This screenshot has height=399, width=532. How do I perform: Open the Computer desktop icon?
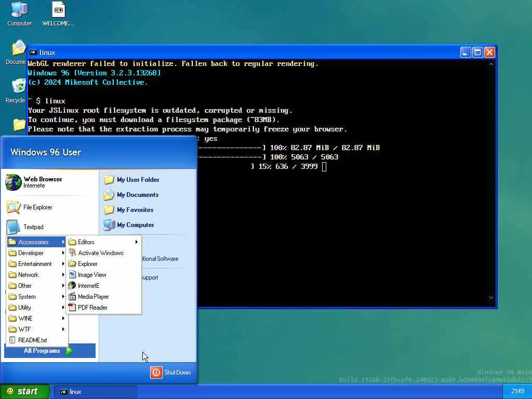[19, 14]
